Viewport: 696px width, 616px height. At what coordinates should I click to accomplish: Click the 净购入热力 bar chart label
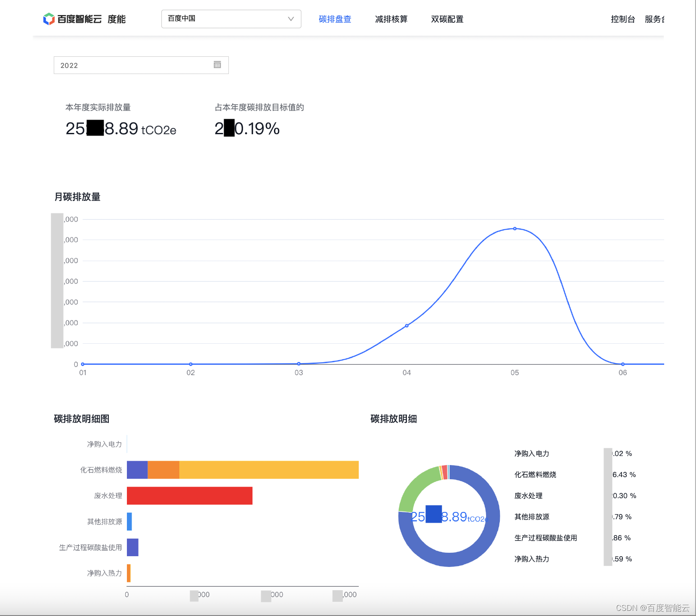(105, 573)
